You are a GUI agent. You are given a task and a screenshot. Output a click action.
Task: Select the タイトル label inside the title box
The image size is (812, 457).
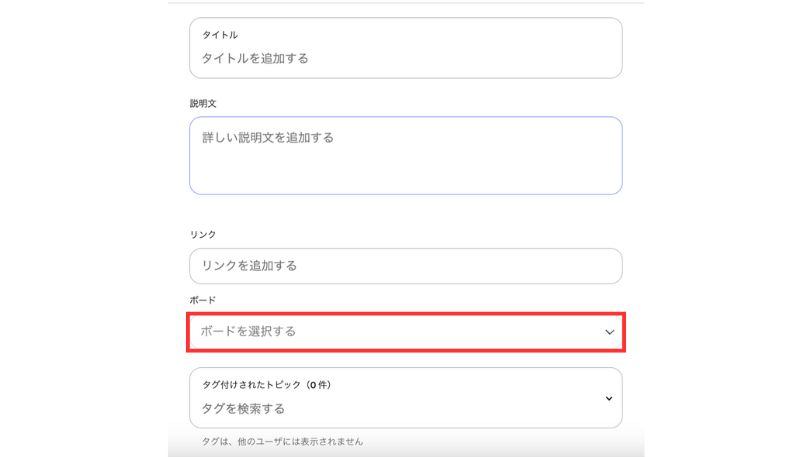click(x=220, y=35)
